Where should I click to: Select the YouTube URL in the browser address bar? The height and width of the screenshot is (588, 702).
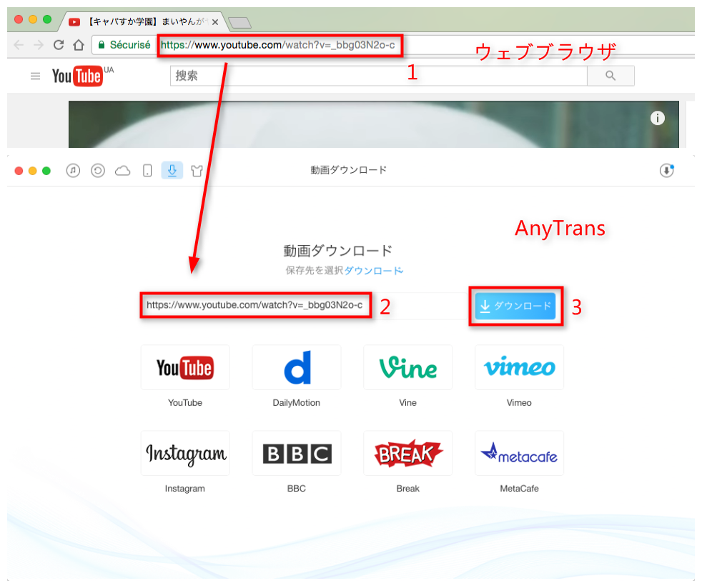pos(278,45)
